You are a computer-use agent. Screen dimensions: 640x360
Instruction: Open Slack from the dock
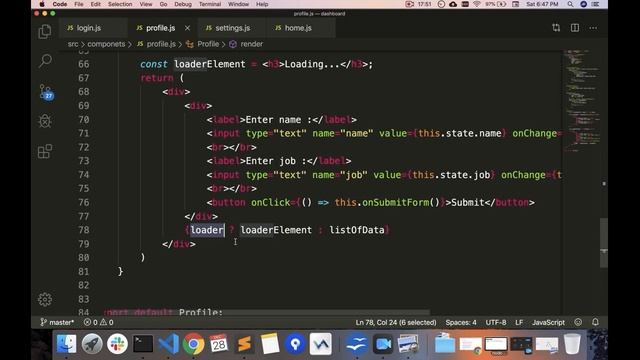click(x=118, y=344)
